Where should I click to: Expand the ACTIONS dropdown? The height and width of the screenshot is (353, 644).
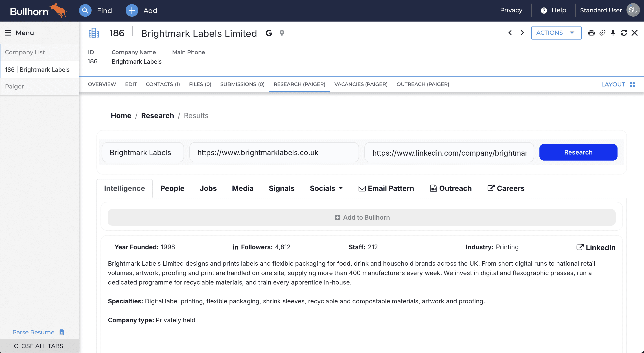(556, 33)
